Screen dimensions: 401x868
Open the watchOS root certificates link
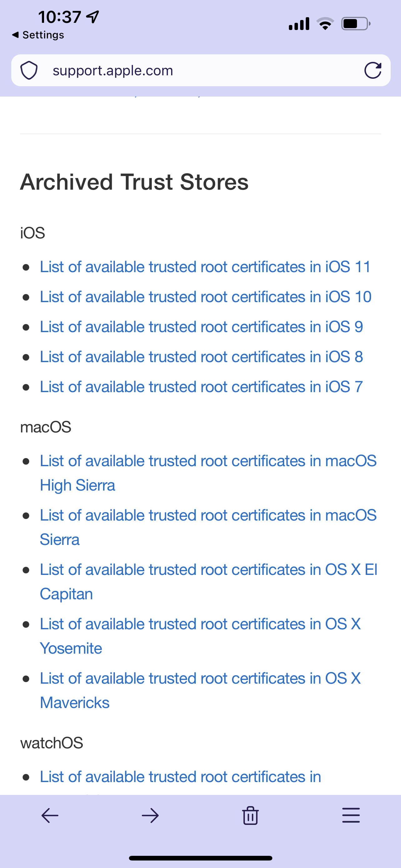[181, 777]
